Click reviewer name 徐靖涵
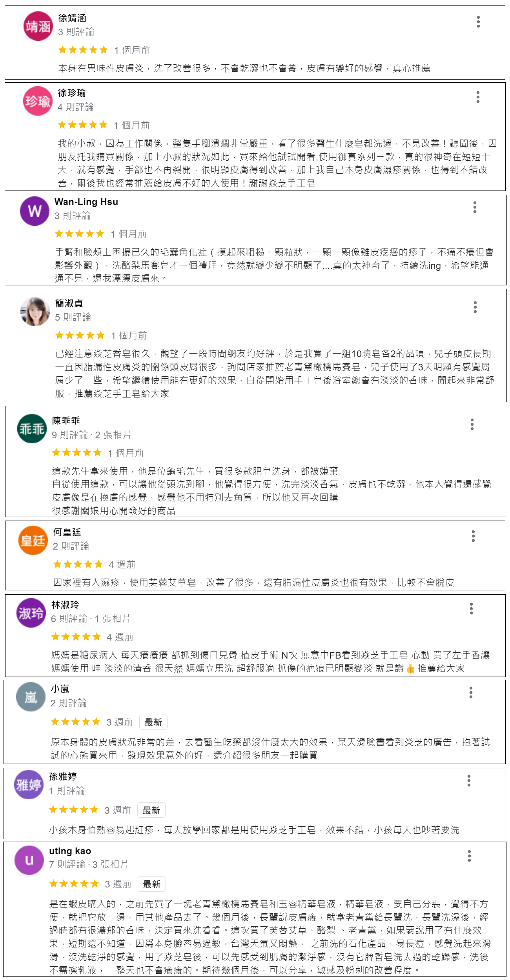The image size is (510, 980). [x=72, y=18]
